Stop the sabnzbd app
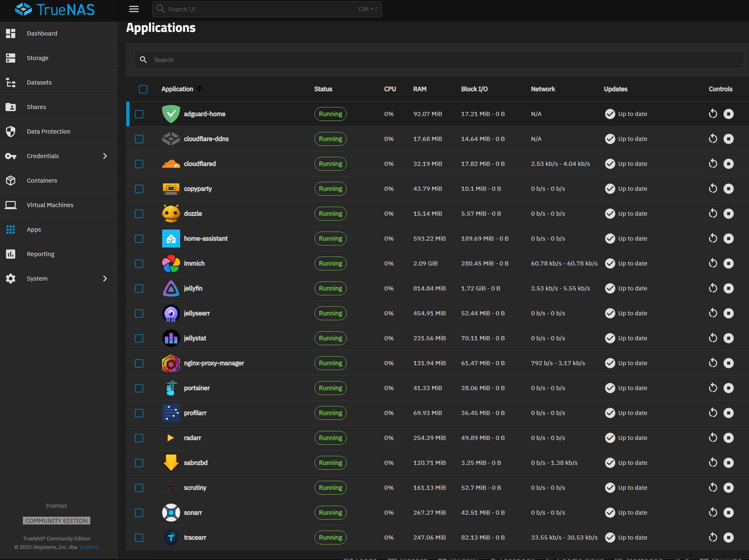Screen dimensions: 749x560 coord(729,463)
